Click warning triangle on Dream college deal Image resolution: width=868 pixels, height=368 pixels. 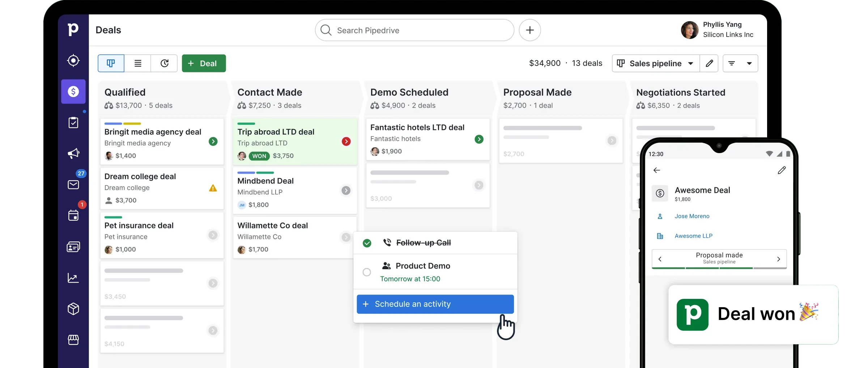click(x=213, y=188)
